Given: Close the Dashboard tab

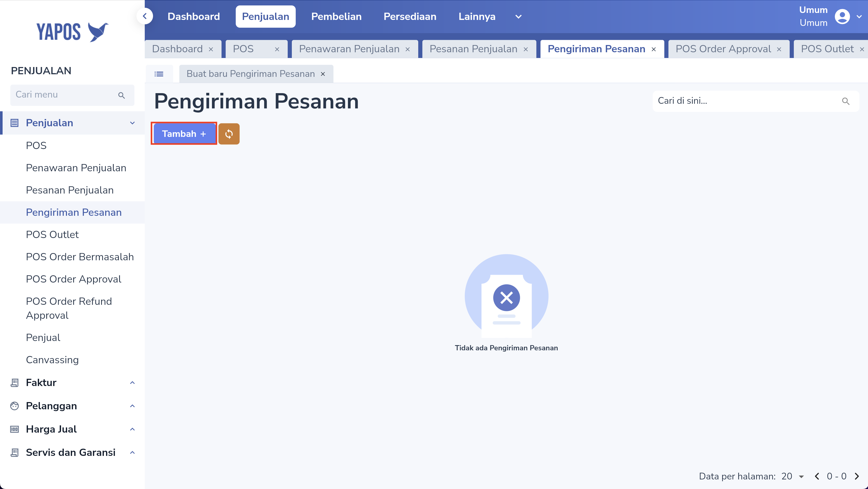Looking at the screenshot, I should 211,49.
